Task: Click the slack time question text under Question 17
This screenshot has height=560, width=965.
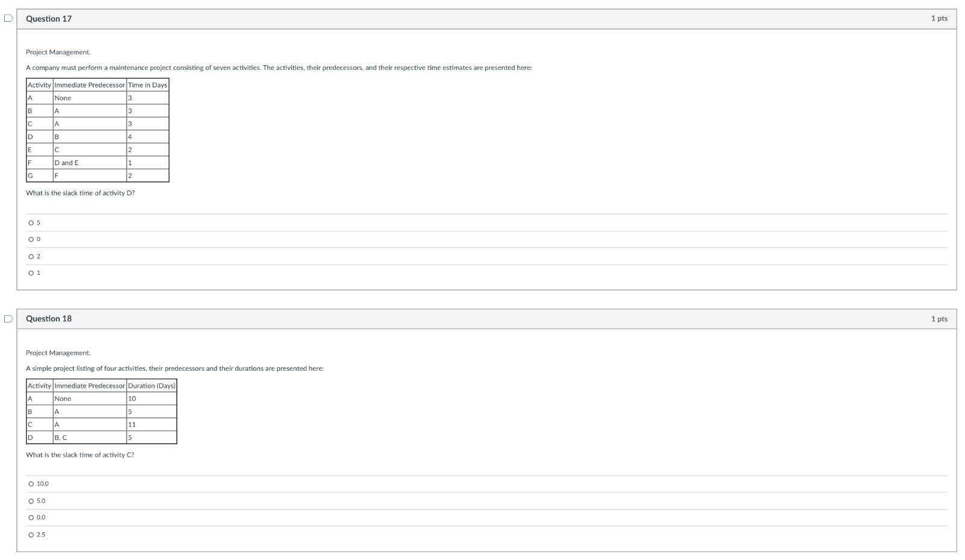Action: 80,193
